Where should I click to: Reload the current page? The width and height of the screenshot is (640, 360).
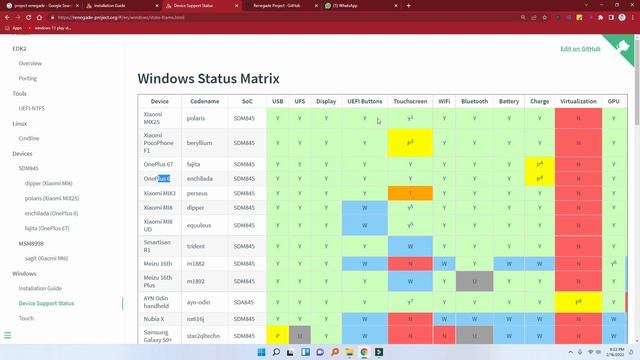coord(29,18)
